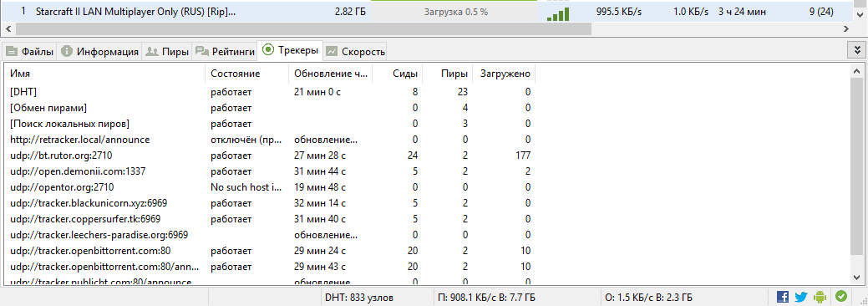
Task: Click the 2.82 ГБ torrent size cell
Action: tap(349, 11)
